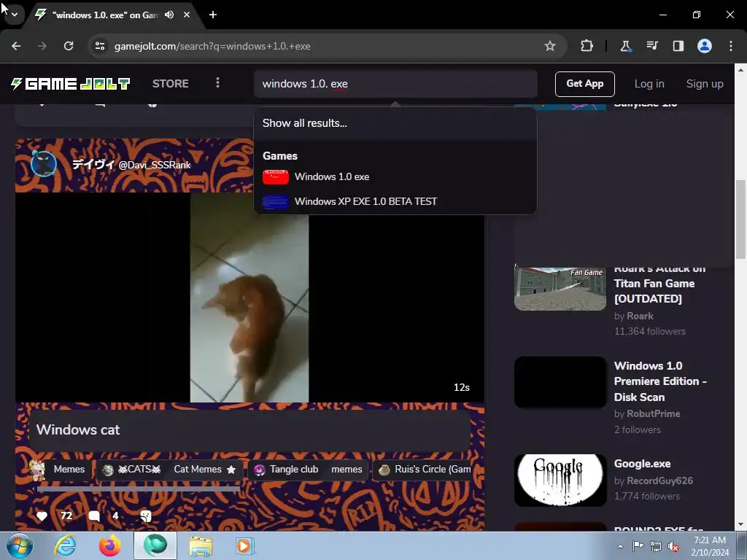This screenshot has height=560, width=747.
Task: Close the Game Jolt tab
Action: [x=187, y=15]
